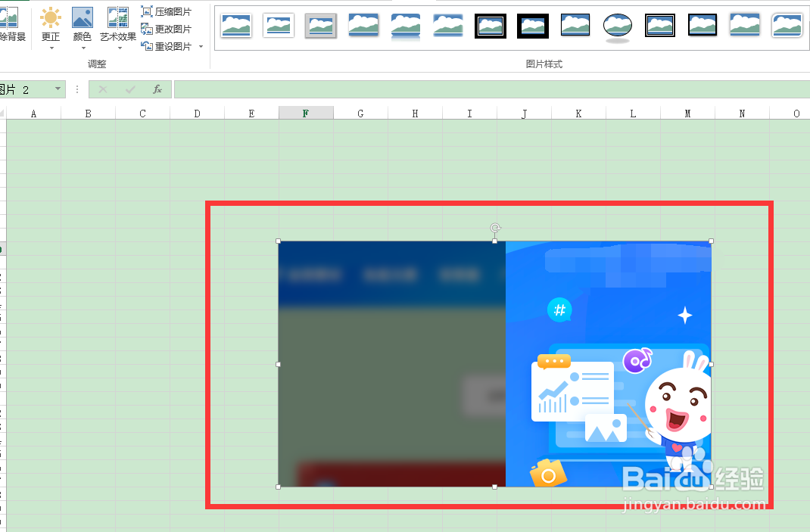Click inside the formula bar input

pyautogui.click(x=492, y=89)
